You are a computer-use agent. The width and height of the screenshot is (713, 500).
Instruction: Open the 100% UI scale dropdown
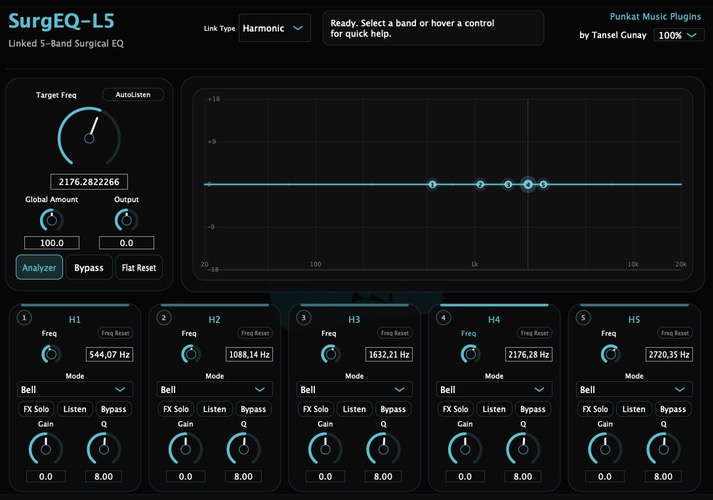(x=678, y=35)
